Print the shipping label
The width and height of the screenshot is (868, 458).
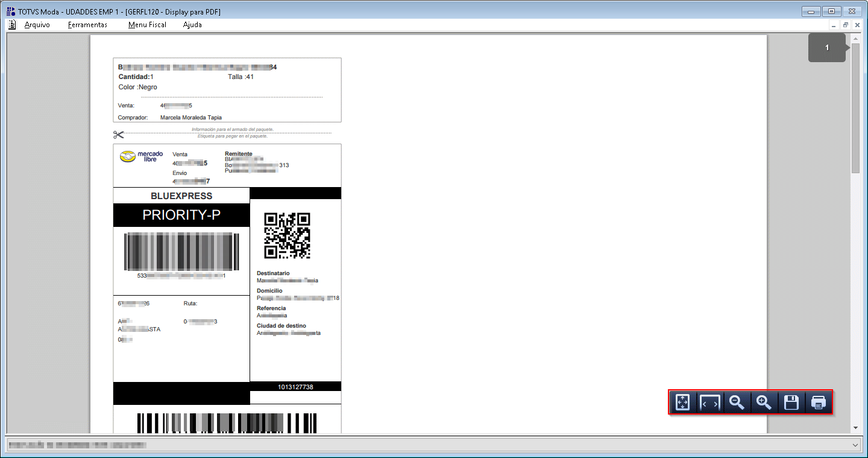819,402
